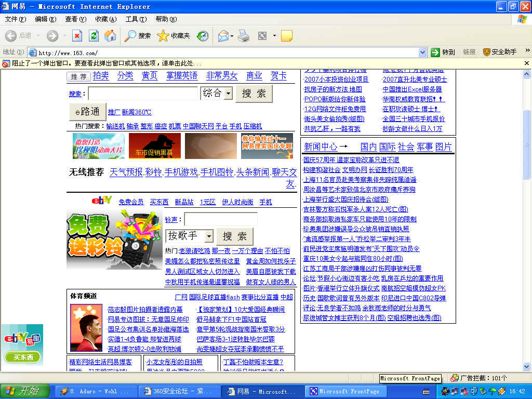Viewport: 532px width, 399px height.
Task: Open the 按歌手 ringtone dropdown
Action: (209, 236)
